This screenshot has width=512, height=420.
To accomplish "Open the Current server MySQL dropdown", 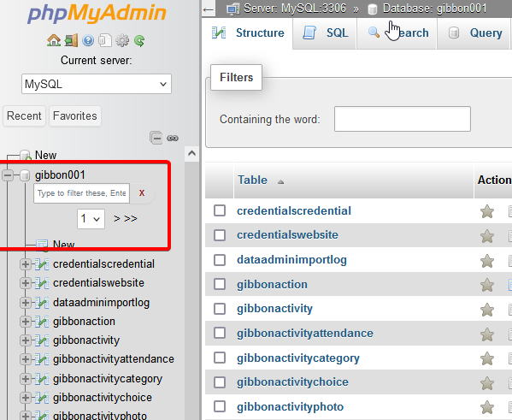I will (97, 84).
